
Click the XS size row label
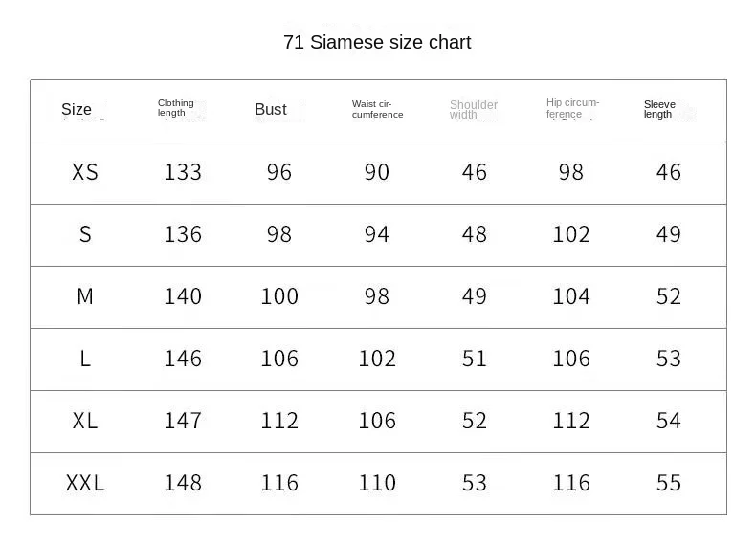(x=85, y=172)
